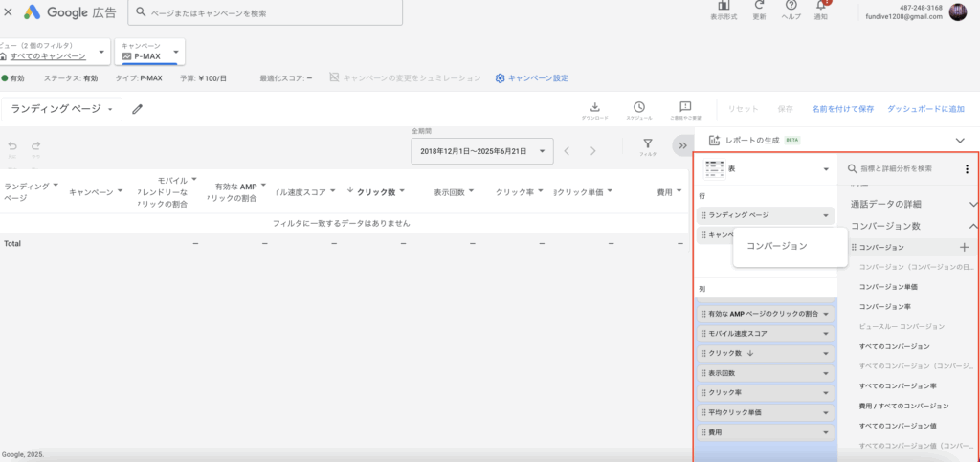Open three-dot menu beside metric search

pyautogui.click(x=967, y=169)
